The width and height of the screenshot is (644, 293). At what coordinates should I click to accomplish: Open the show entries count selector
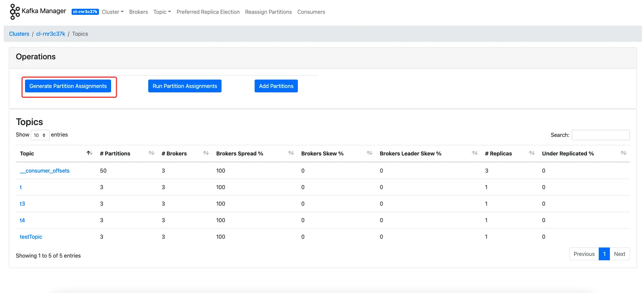click(x=40, y=135)
